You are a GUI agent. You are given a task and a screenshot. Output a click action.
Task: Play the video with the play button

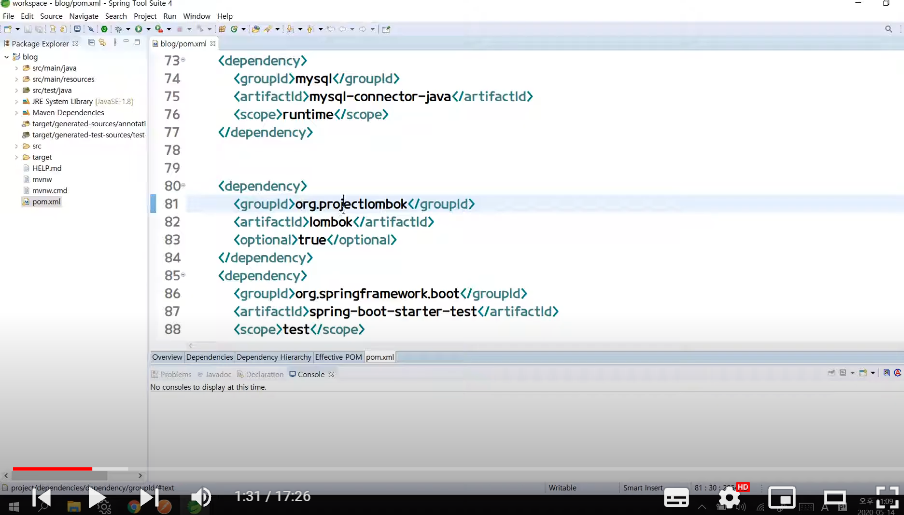click(97, 497)
